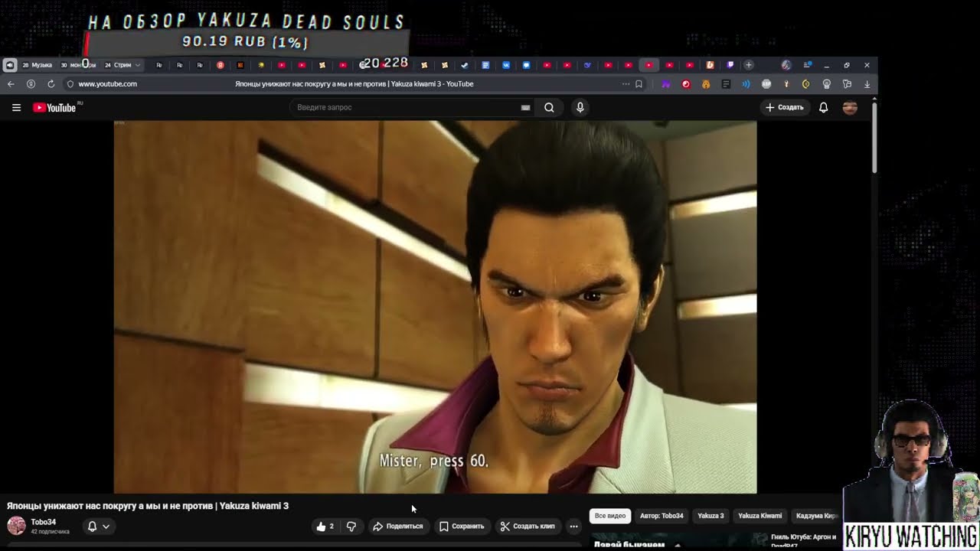Image resolution: width=980 pixels, height=551 pixels.
Task: Select the Автор: Tobo34 filter chip
Action: click(661, 516)
